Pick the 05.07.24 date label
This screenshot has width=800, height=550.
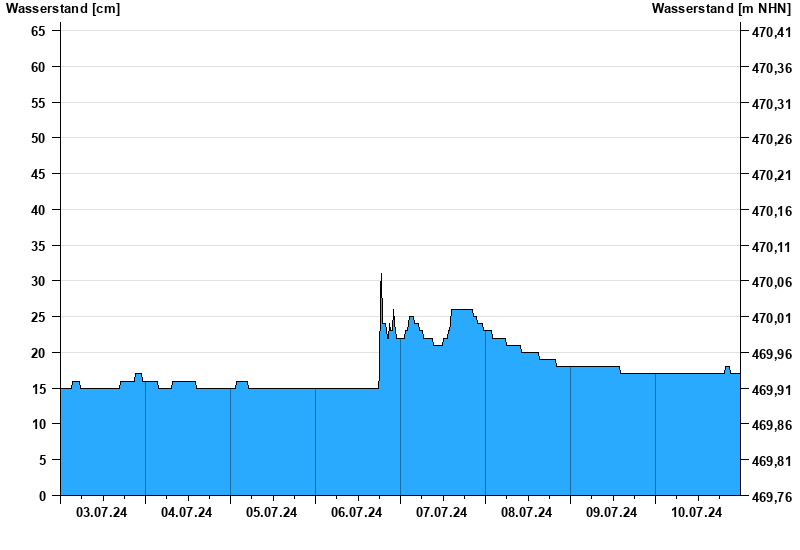(x=271, y=512)
